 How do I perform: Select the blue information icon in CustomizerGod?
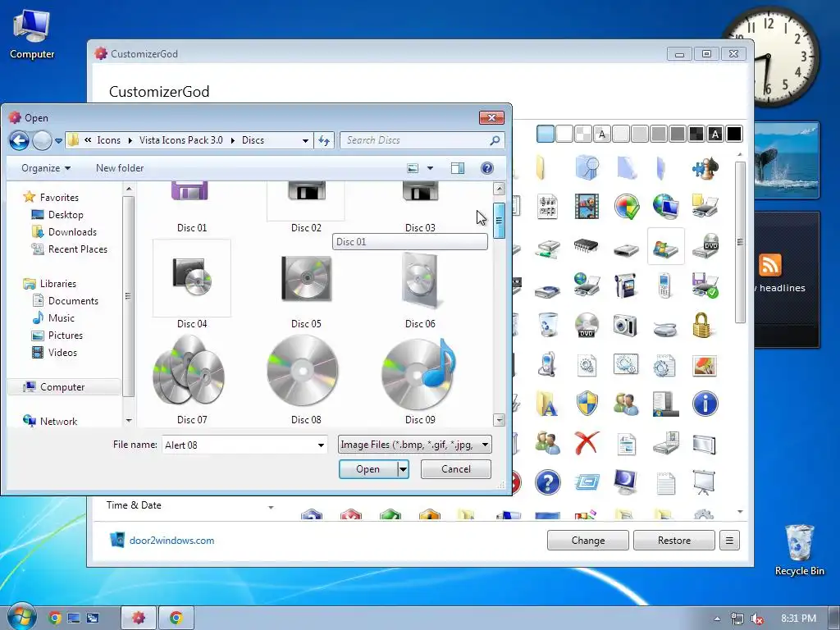(705, 404)
